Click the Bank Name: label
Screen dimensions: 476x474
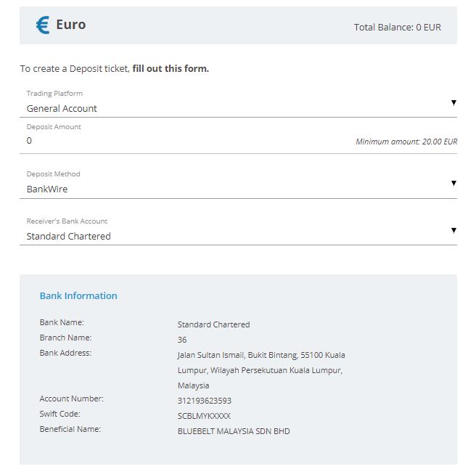tap(62, 322)
